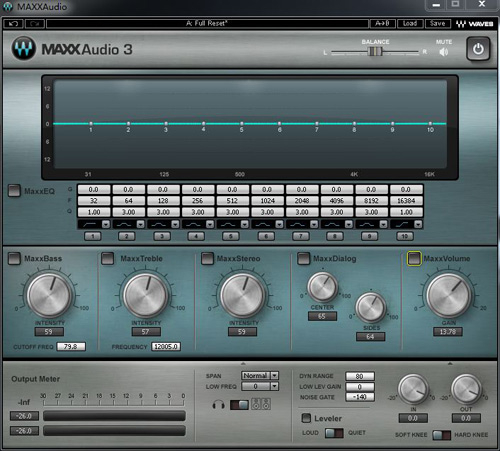This screenshot has width=500, height=451.
Task: Click the Dyn Range value 80
Action: tap(360, 376)
